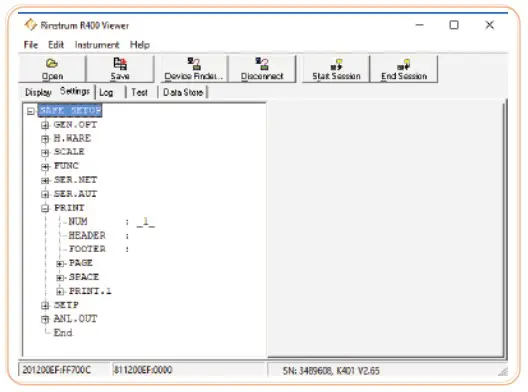The width and height of the screenshot is (528, 392).
Task: Collapse the SAFE SETUP root node
Action: pos(31,111)
